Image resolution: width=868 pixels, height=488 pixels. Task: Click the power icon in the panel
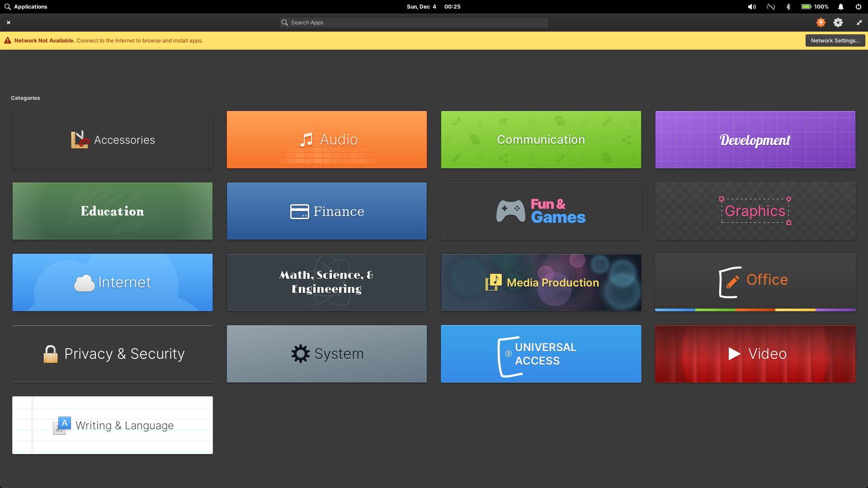coord(858,7)
